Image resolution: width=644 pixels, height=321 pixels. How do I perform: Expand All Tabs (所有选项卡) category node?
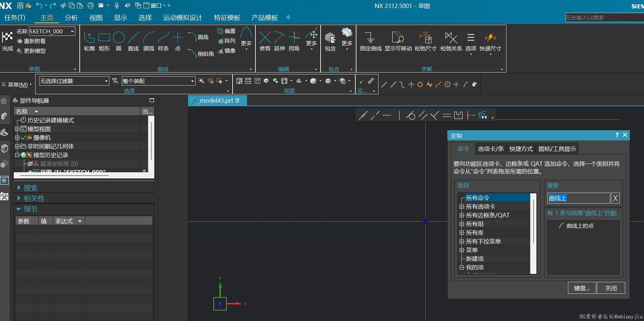click(462, 207)
